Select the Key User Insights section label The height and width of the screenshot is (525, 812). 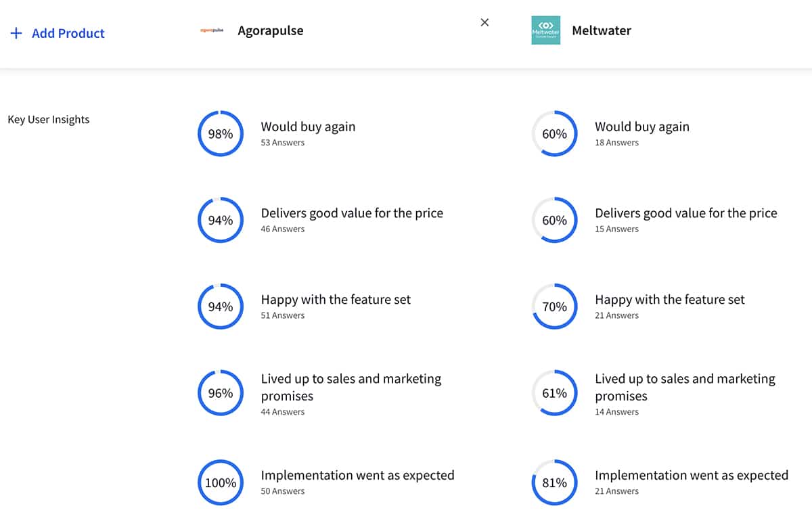[x=49, y=120]
